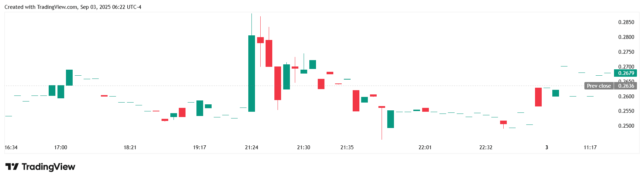
Task: Click the 'Prev close' label
Action: pos(599,86)
